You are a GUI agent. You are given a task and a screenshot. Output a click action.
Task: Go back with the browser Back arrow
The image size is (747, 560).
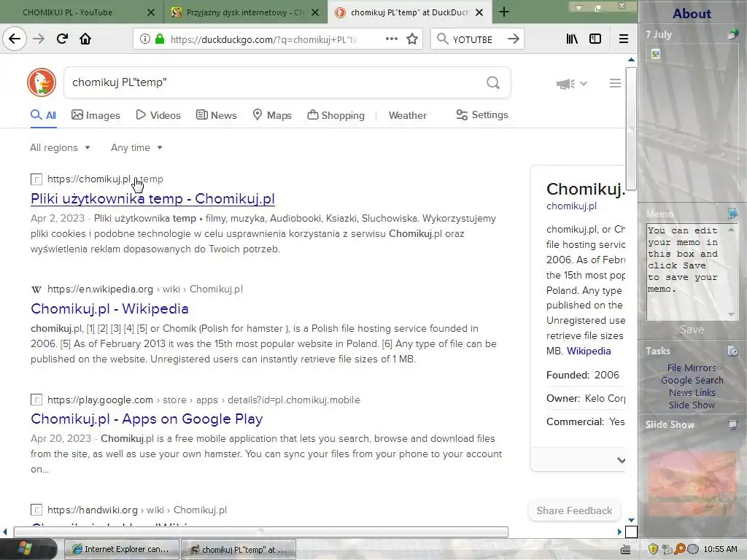click(x=15, y=39)
